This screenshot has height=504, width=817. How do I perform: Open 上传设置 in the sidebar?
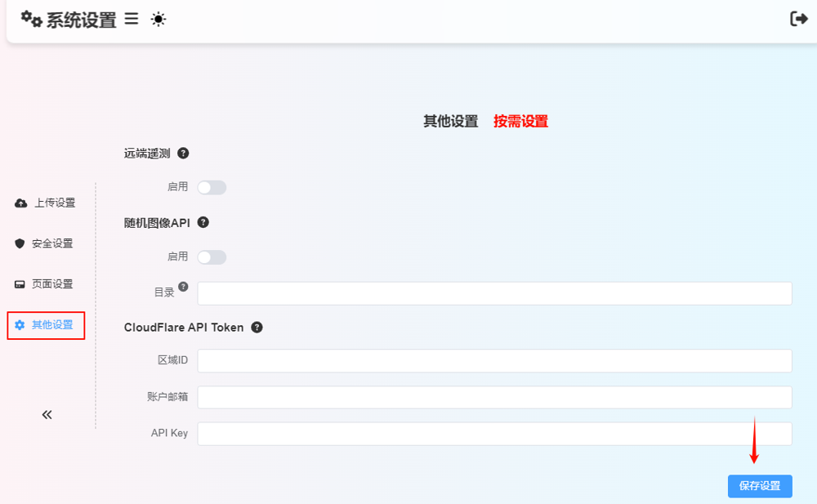46,203
